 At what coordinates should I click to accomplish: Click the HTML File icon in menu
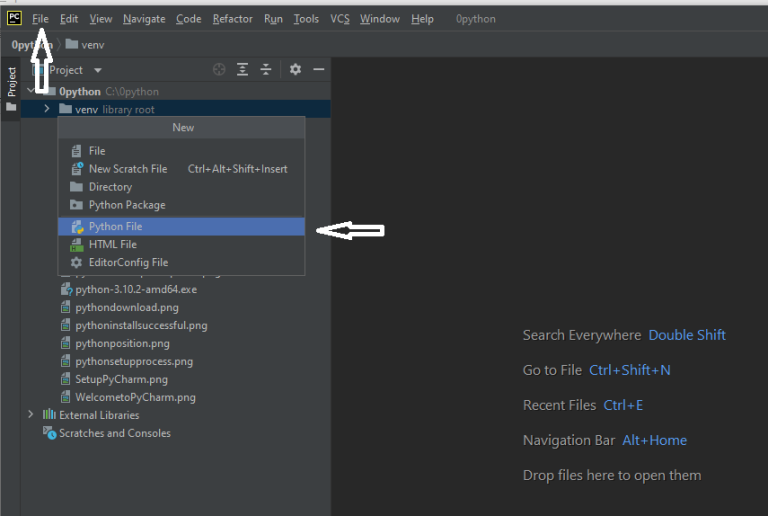click(x=77, y=245)
